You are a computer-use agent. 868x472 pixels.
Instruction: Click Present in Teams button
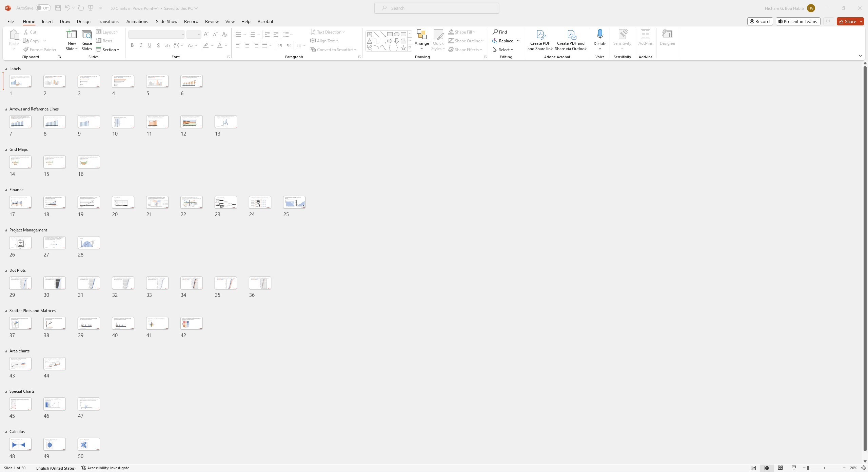pyautogui.click(x=797, y=21)
